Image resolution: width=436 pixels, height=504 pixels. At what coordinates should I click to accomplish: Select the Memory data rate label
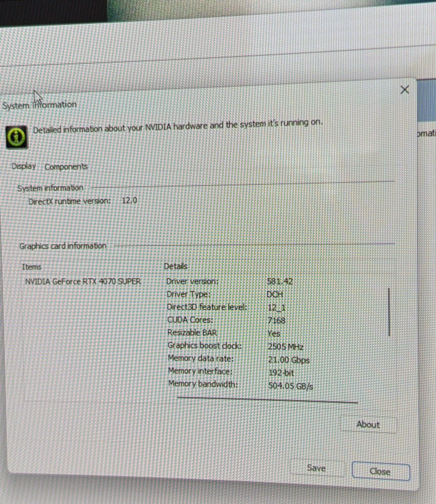pyautogui.click(x=201, y=358)
